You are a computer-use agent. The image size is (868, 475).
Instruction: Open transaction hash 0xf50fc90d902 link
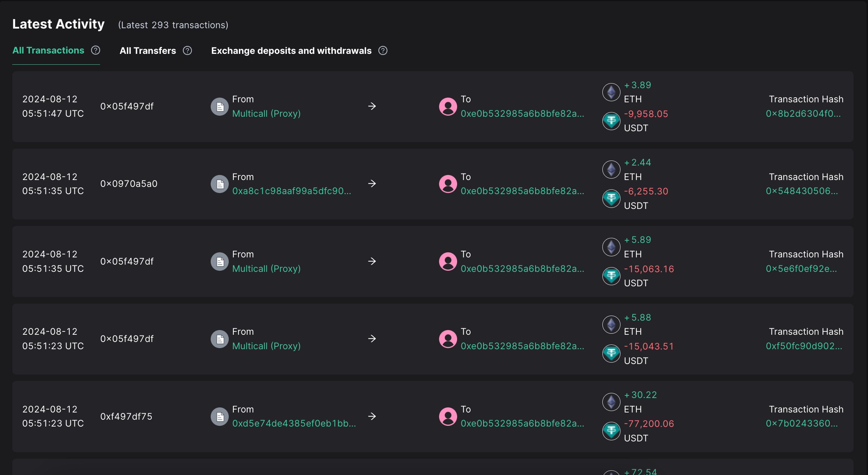(804, 346)
